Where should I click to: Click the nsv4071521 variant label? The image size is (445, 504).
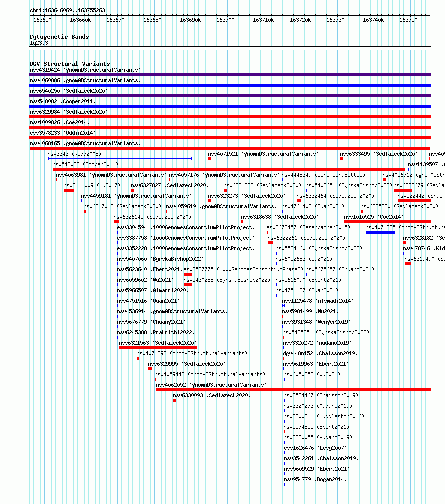click(x=263, y=154)
